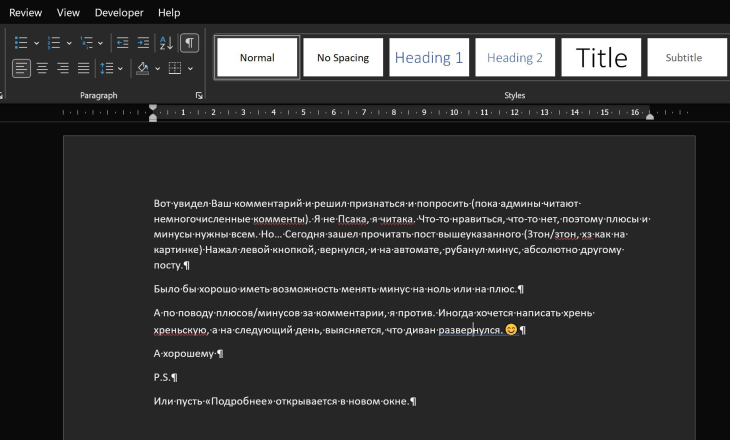Click the underlined word "комменты"
The image size is (730, 440).
point(278,219)
